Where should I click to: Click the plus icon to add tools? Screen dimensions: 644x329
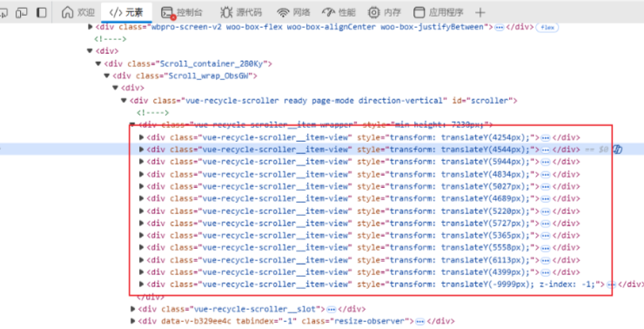click(x=480, y=12)
